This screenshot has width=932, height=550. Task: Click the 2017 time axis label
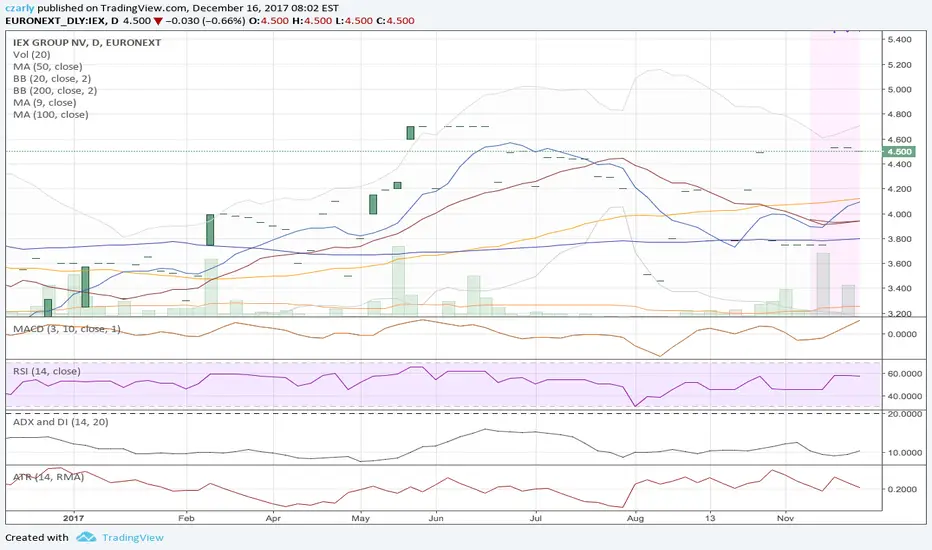click(74, 518)
